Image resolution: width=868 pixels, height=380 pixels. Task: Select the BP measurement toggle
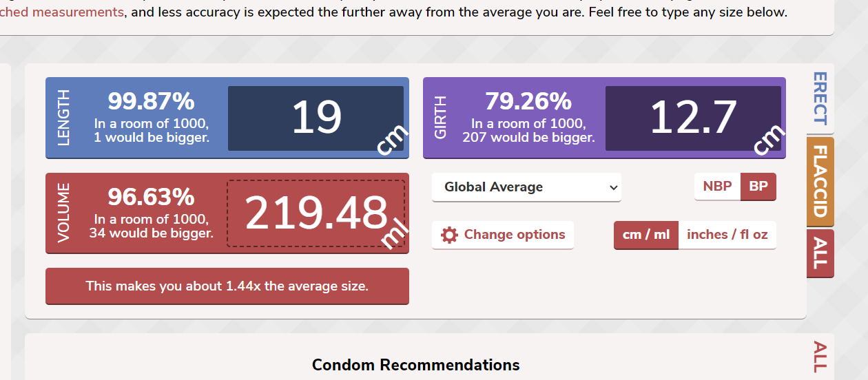[758, 187]
